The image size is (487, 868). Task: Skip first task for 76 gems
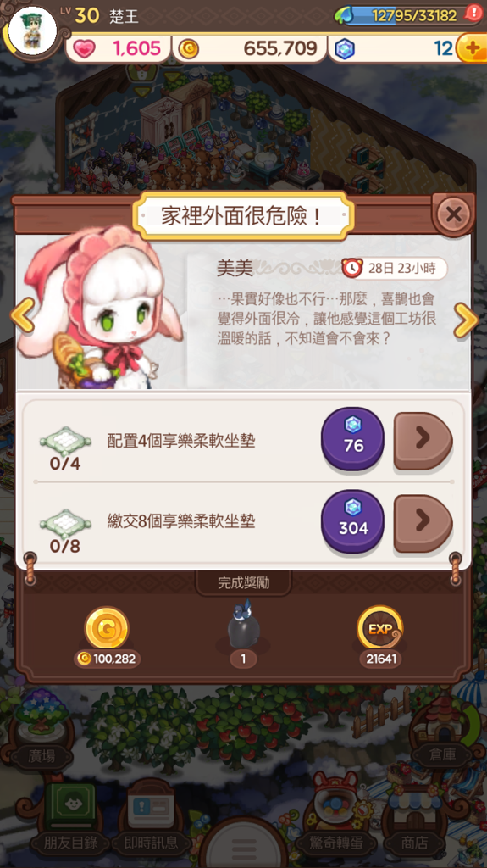(352, 439)
